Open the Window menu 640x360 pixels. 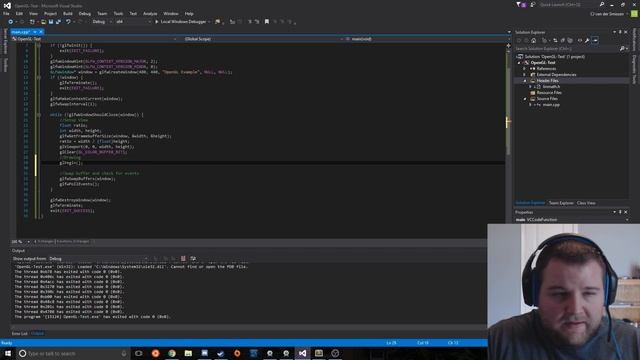point(171,13)
